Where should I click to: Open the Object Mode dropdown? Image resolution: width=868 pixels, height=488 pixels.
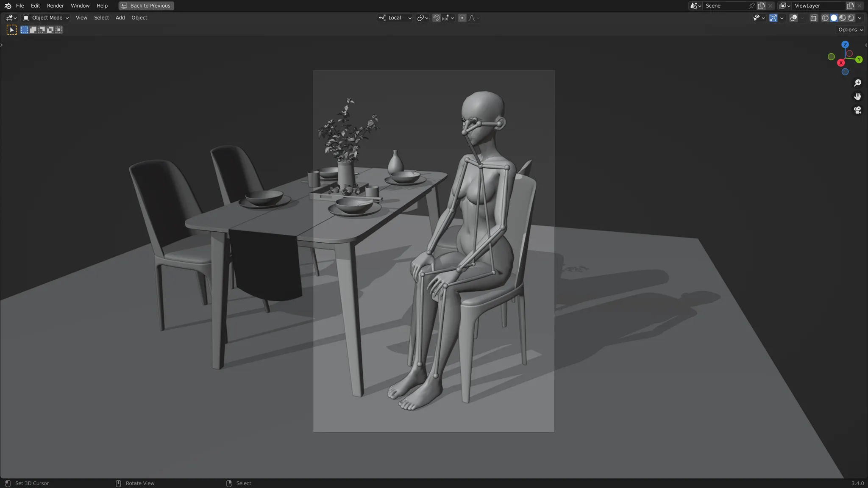point(46,18)
